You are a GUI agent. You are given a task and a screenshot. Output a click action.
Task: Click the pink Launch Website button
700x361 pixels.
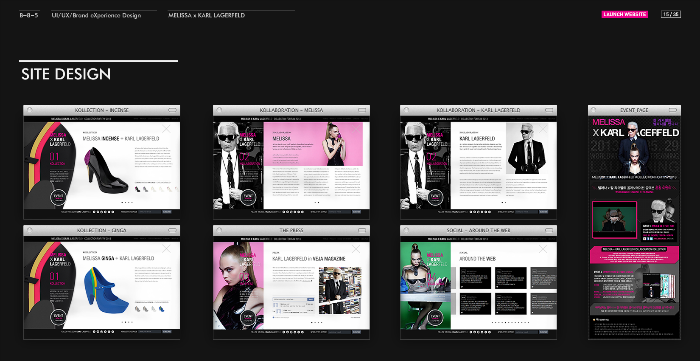click(625, 14)
